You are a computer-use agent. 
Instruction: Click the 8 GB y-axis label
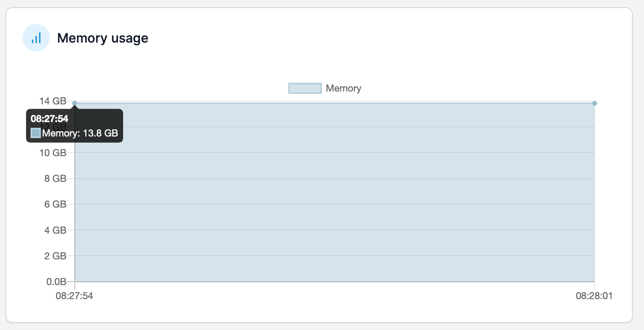coord(55,179)
